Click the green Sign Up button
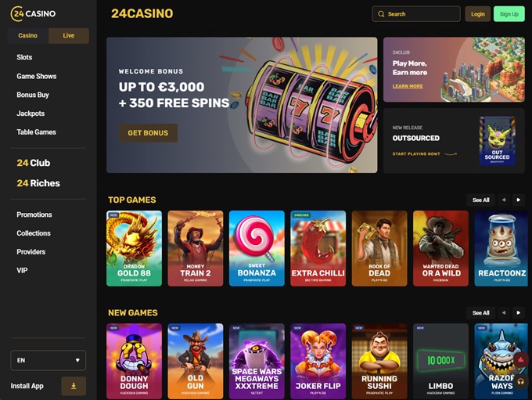This screenshot has width=532, height=400. coord(509,14)
